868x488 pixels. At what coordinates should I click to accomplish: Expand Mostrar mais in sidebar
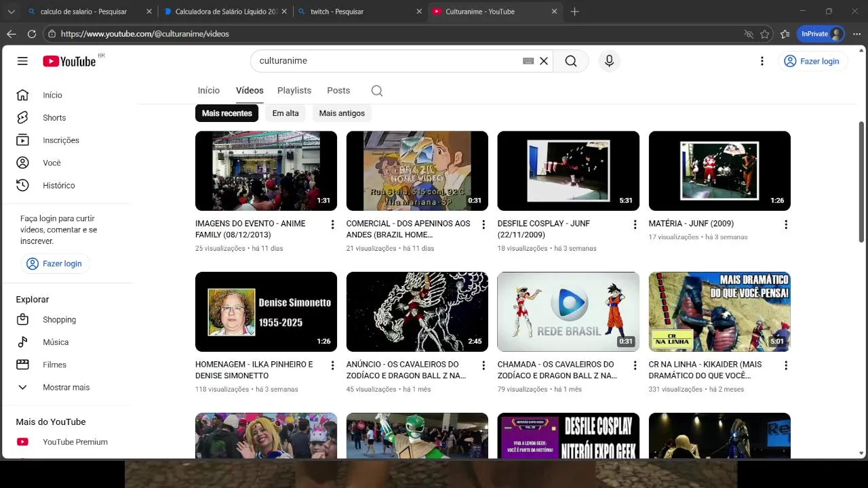[66, 387]
